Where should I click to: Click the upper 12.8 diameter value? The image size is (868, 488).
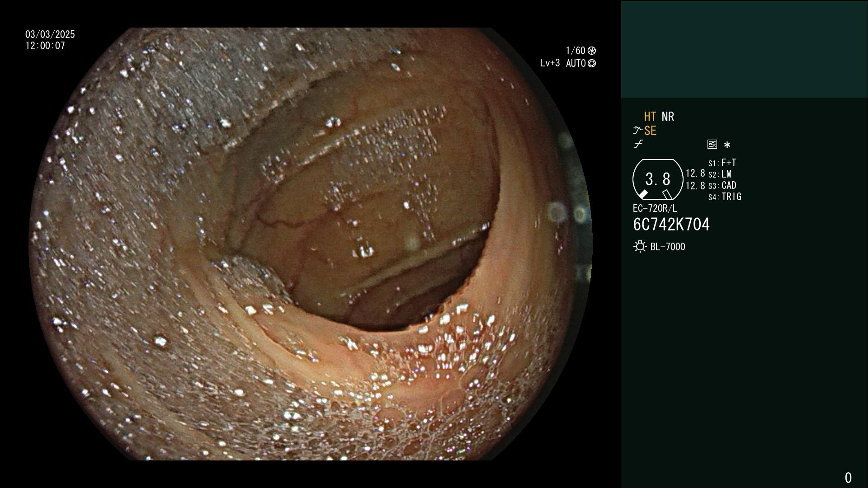(x=695, y=173)
